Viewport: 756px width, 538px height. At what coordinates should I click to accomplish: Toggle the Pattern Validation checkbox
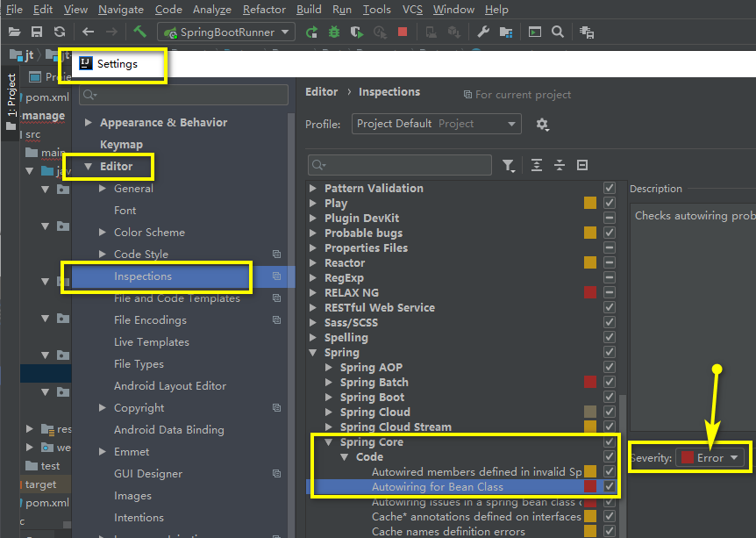pos(610,188)
